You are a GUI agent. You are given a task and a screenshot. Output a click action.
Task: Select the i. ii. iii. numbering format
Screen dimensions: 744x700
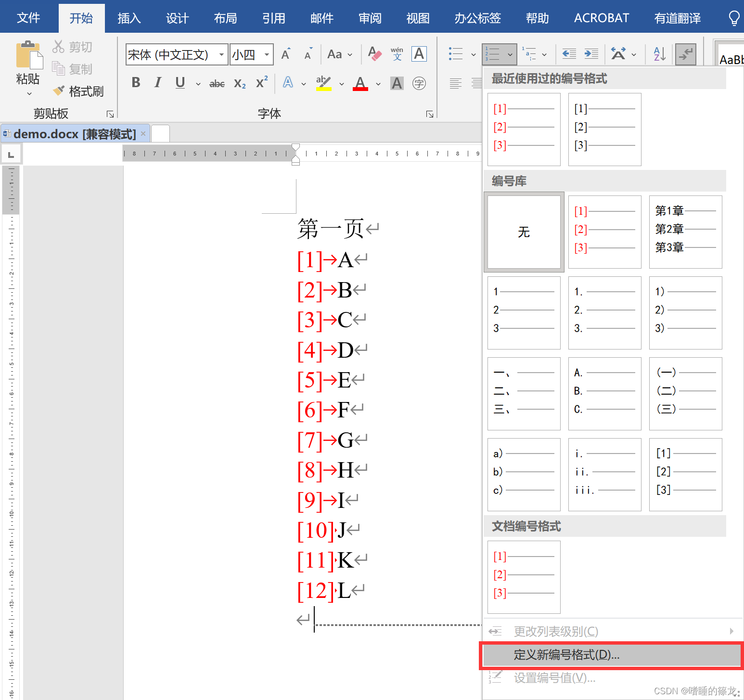tap(605, 475)
